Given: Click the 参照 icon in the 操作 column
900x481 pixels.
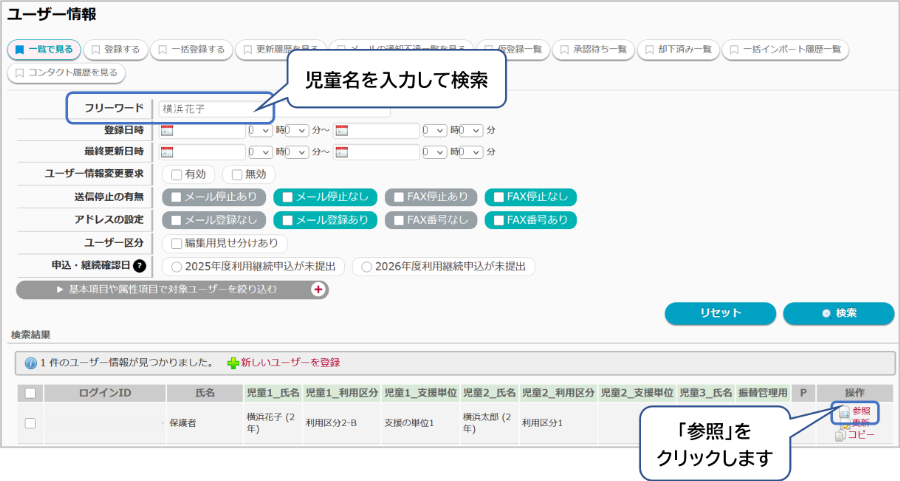Looking at the screenshot, I should 844,411.
